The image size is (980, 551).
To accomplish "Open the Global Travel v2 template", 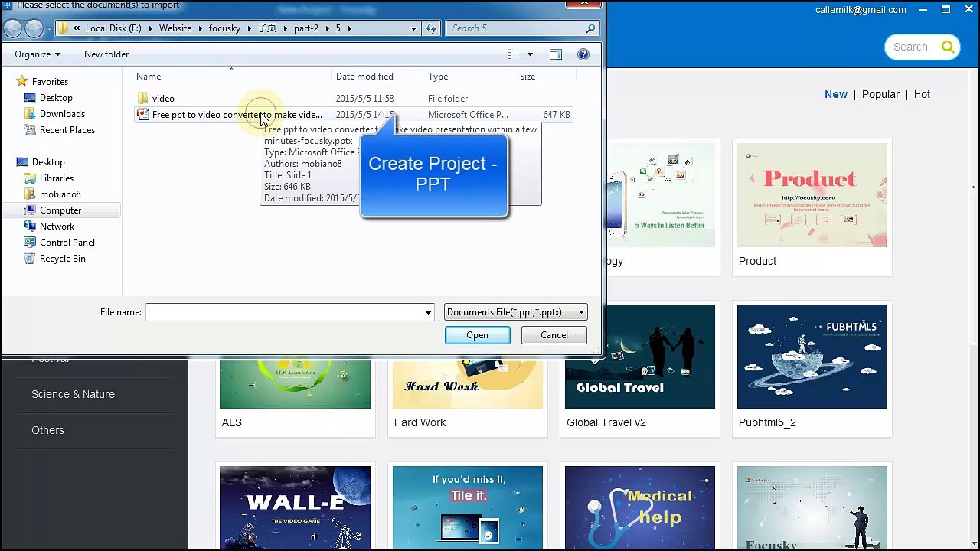I will coord(640,357).
